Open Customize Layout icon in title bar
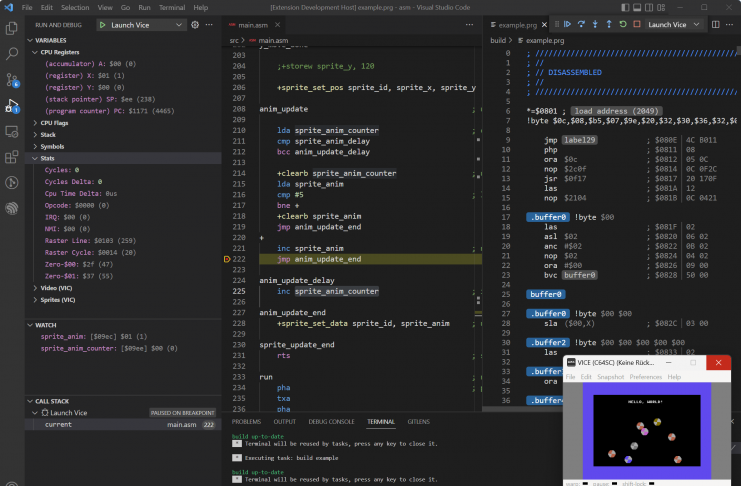 661,8
